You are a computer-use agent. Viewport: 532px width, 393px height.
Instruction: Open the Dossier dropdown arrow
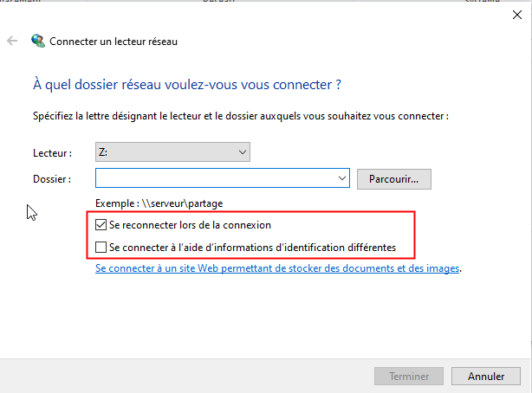343,178
